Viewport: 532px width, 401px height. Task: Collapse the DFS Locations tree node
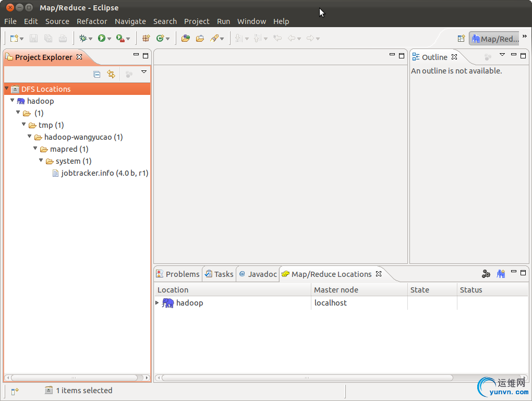pyautogui.click(x=6, y=89)
